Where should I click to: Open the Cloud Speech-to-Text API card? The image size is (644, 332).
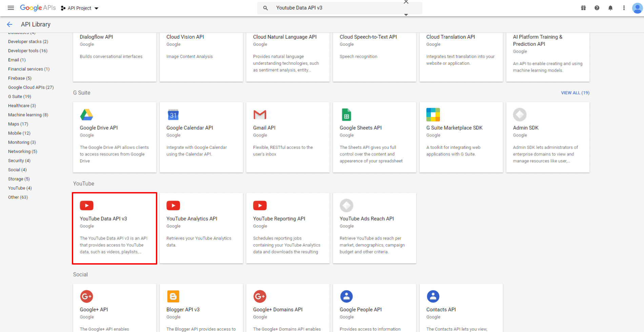(x=375, y=57)
